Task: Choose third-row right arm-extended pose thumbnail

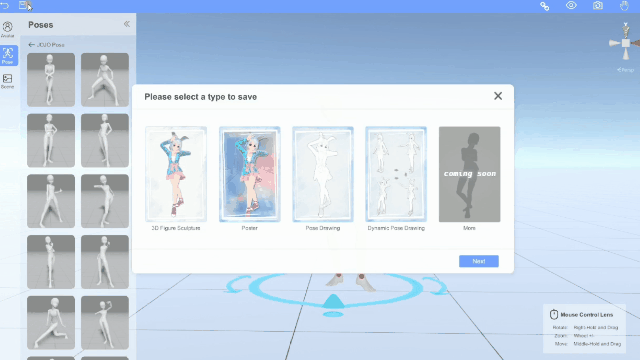Action: click(105, 201)
